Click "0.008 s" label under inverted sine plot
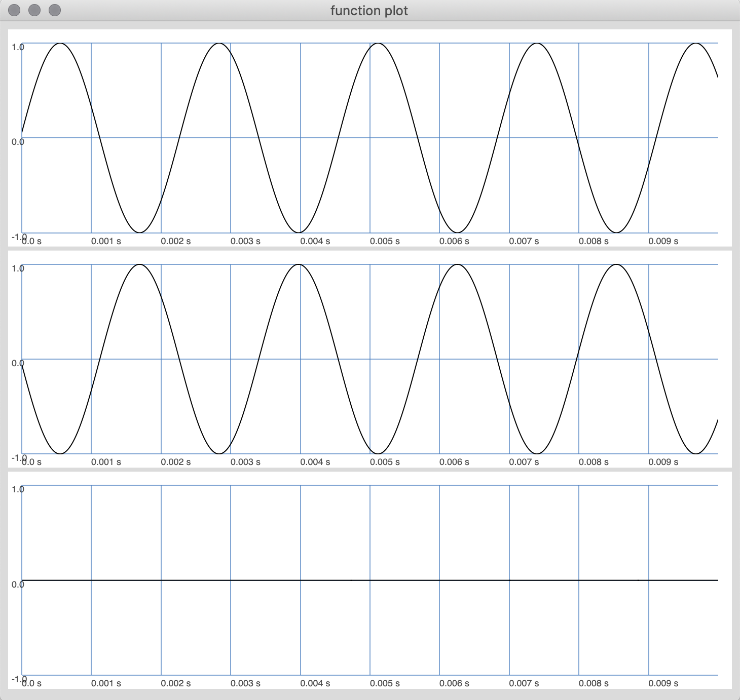Screen dimensions: 740x700 tap(594, 462)
